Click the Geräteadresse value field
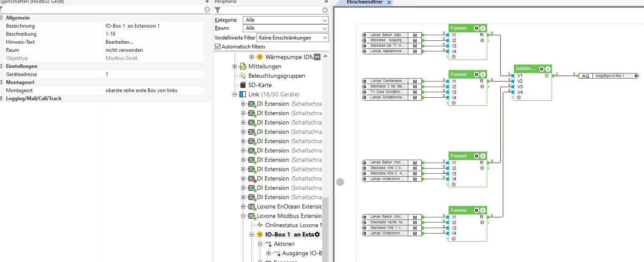The image size is (644, 262). point(154,74)
